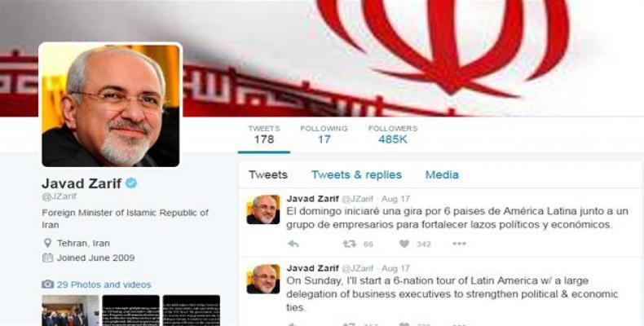Click the blue verified badge beside Javad Zarif
The image size is (644, 326).
(x=131, y=183)
